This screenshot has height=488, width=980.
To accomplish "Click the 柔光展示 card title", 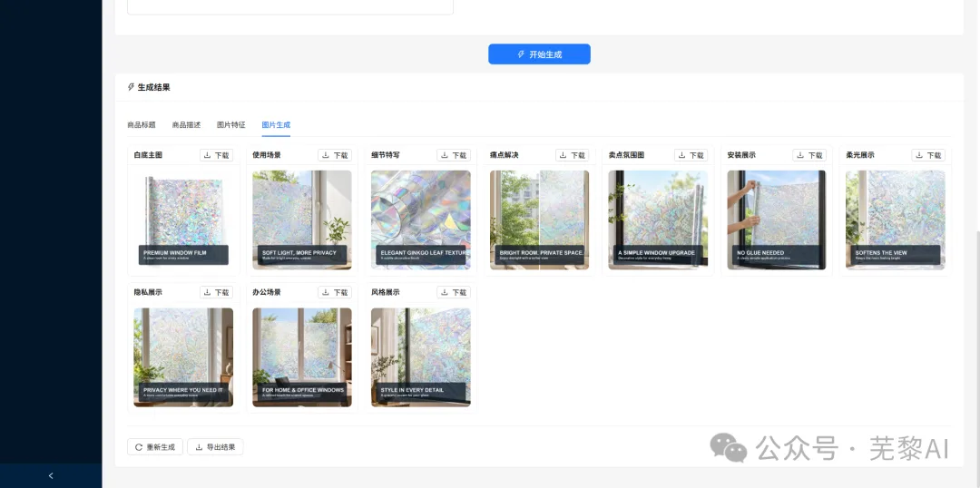I will pos(860,155).
